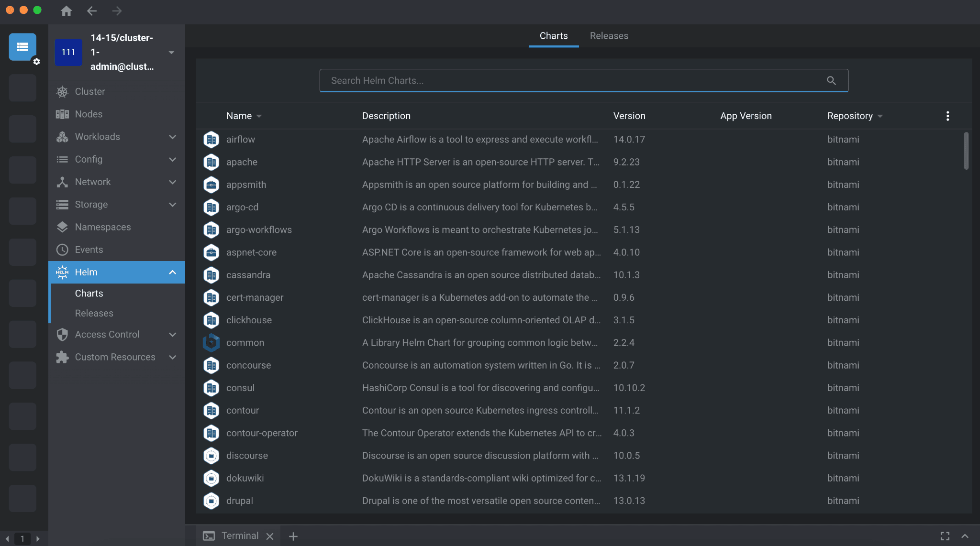980x546 pixels.
Task: Add a new dock tab
Action: point(293,536)
